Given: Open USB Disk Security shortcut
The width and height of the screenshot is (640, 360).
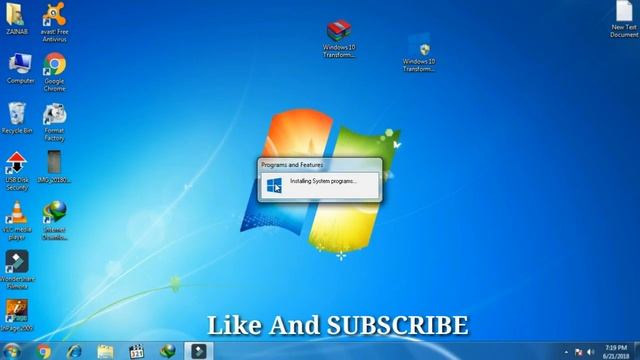Looking at the screenshot, I should [x=16, y=171].
